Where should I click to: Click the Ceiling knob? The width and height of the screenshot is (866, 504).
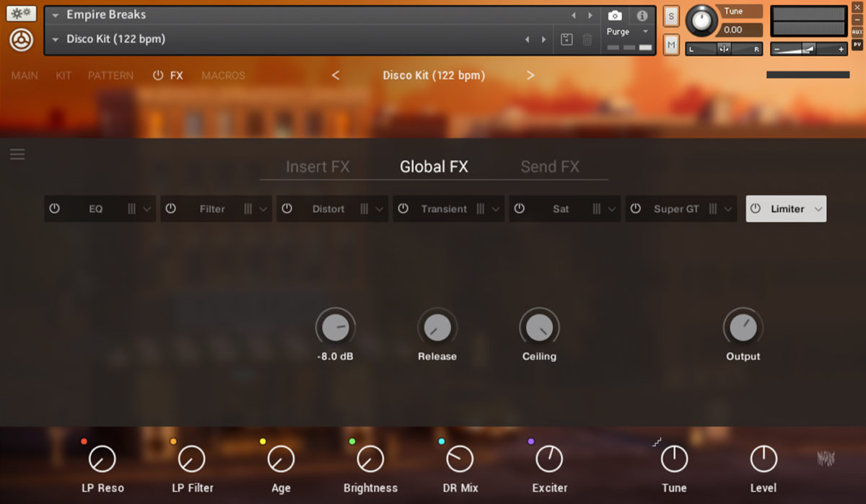coord(539,328)
